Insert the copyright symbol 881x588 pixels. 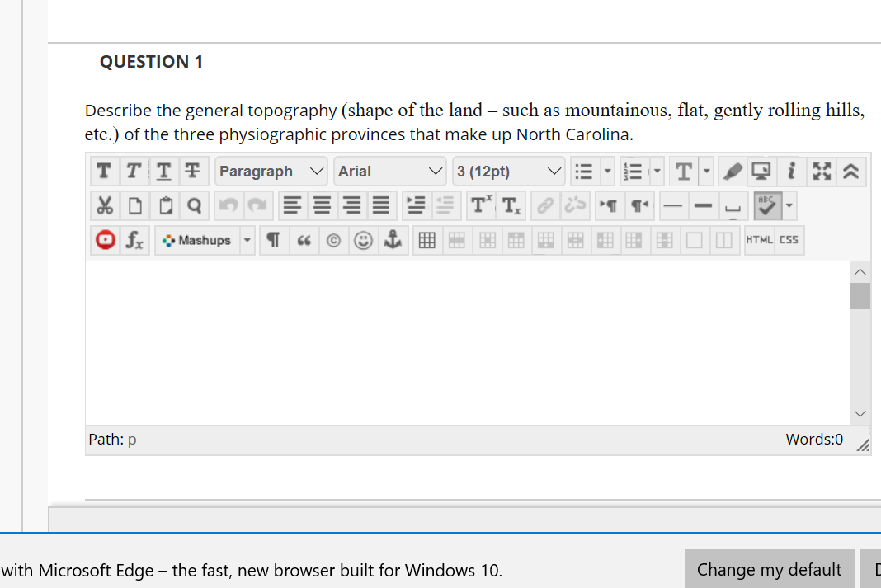pyautogui.click(x=333, y=240)
